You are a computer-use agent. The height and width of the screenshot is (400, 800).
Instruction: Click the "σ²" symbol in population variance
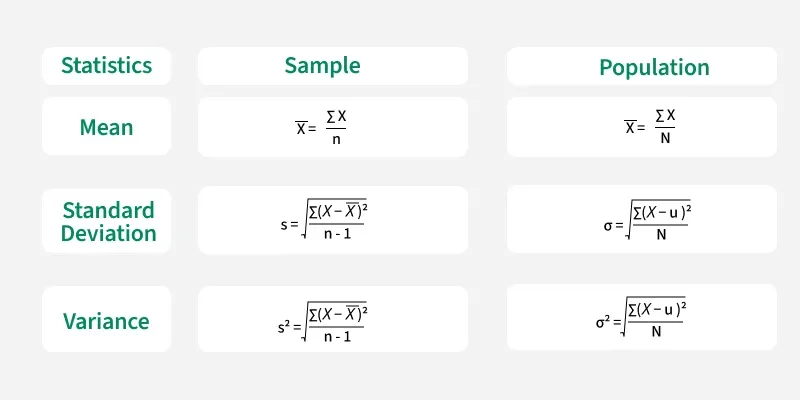(x=601, y=323)
